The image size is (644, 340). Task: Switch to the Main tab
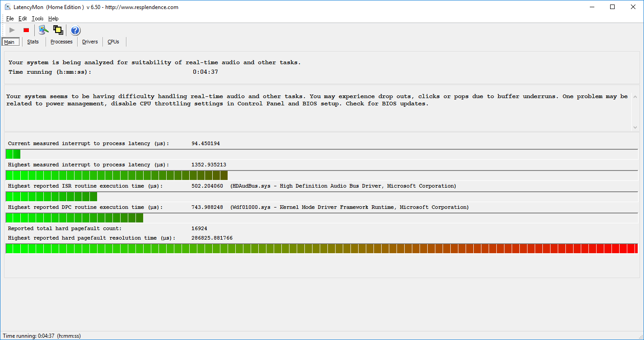pyautogui.click(x=9, y=42)
